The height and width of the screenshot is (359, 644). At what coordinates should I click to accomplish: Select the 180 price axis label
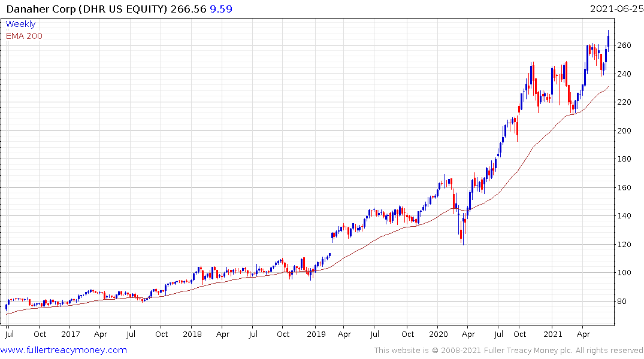pos(624,159)
